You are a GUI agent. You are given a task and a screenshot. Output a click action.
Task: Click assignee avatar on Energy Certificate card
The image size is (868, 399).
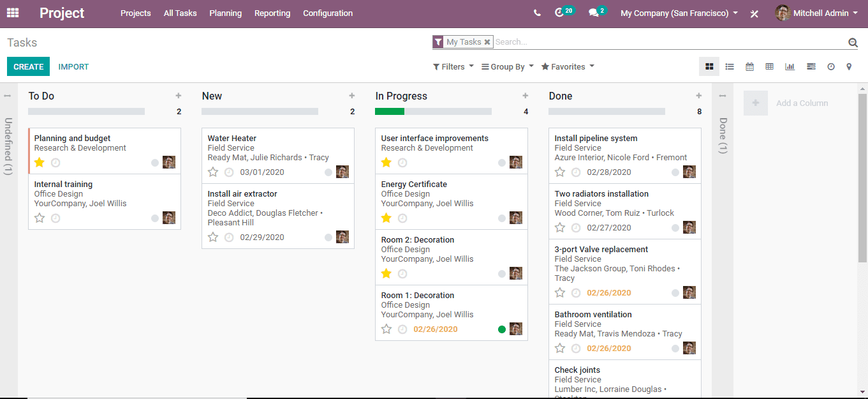(x=516, y=218)
